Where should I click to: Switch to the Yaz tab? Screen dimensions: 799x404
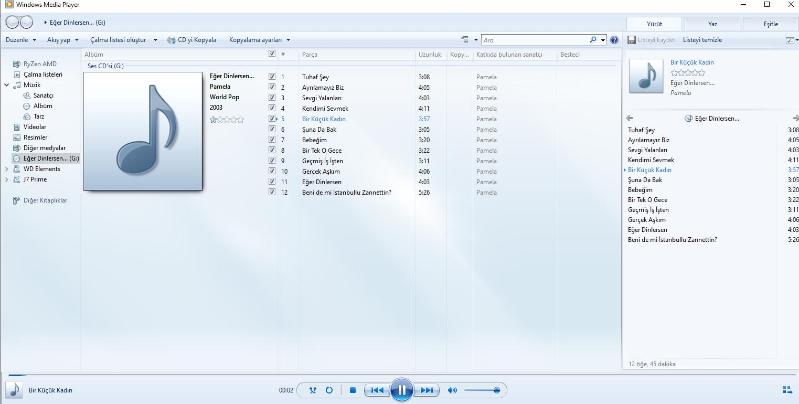pos(712,24)
